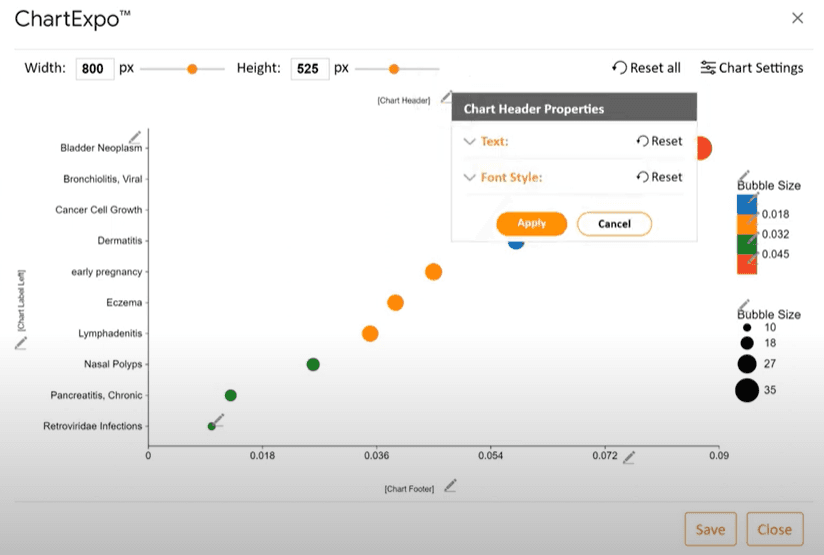Click the size legend entry 35
Image resolution: width=824 pixels, height=555 pixels.
770,390
